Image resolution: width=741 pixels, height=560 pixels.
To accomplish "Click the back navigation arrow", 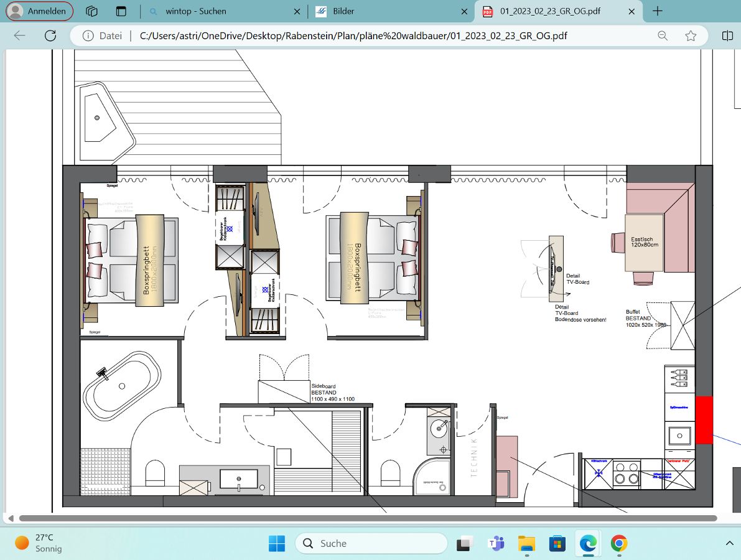I will point(20,35).
